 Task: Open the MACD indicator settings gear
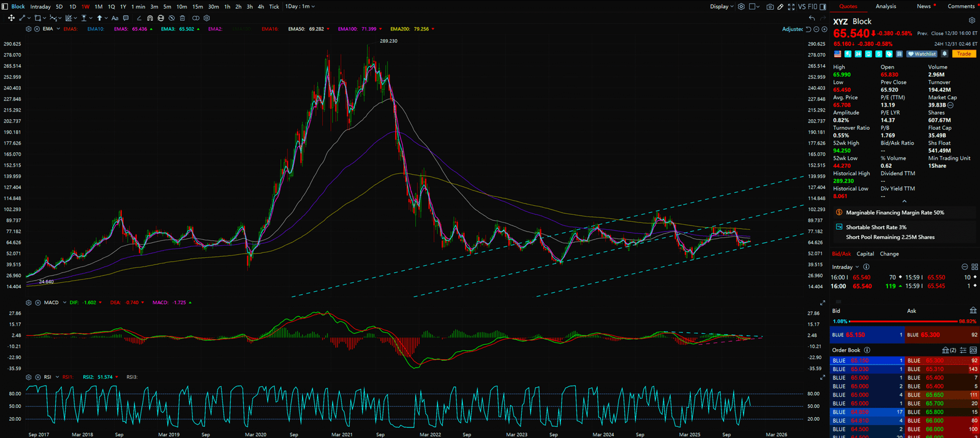[x=29, y=303]
